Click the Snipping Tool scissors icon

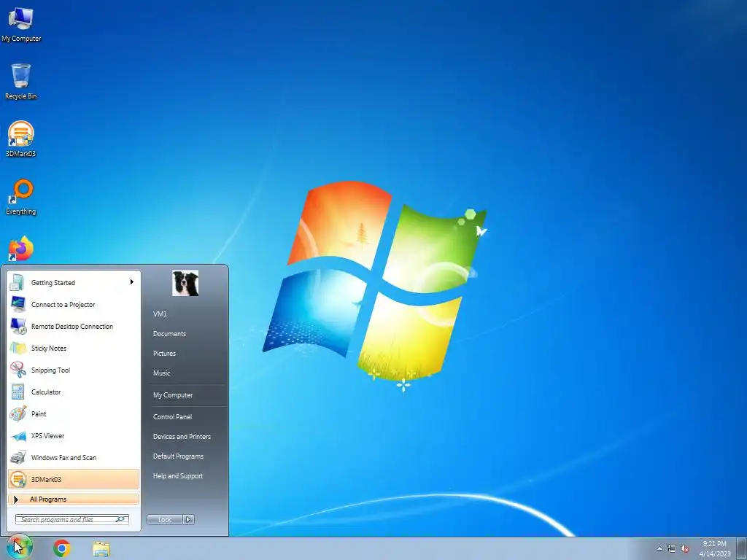click(18, 370)
